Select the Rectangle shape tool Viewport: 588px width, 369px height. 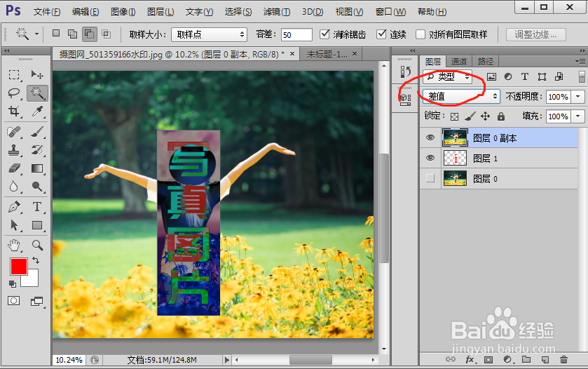click(37, 225)
